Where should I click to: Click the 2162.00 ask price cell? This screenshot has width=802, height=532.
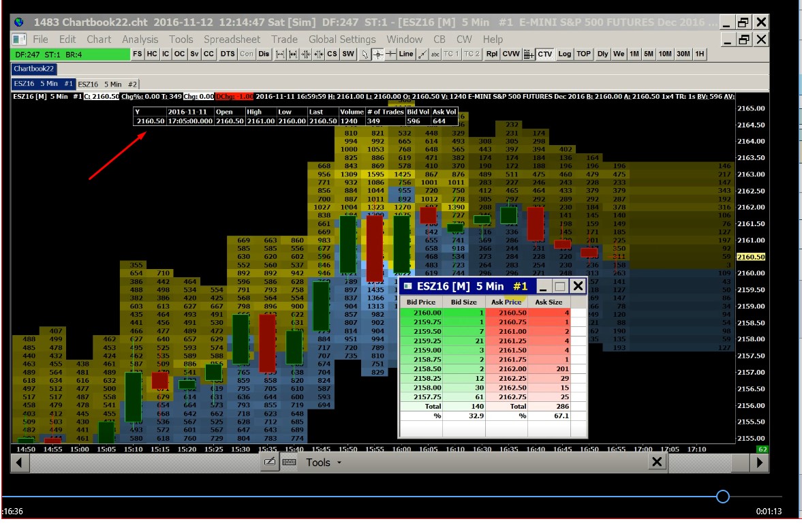coord(506,369)
